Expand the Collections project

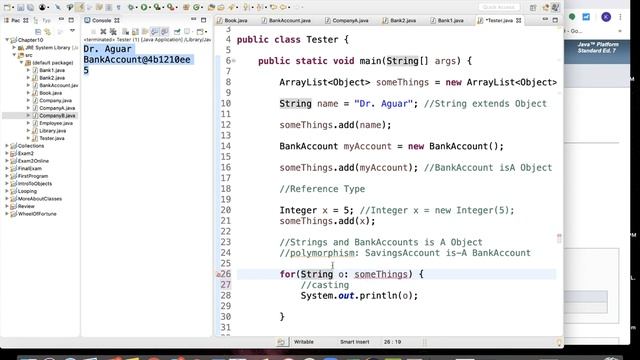point(7,146)
